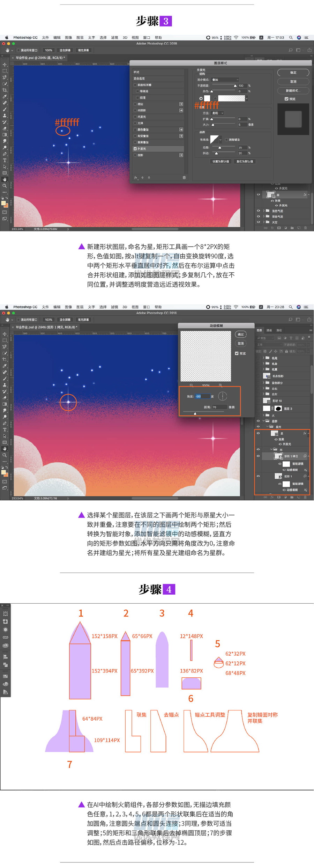Toggle 消除锯齿 checkbox
Viewport: 314px width, 868px height.
click(226, 140)
